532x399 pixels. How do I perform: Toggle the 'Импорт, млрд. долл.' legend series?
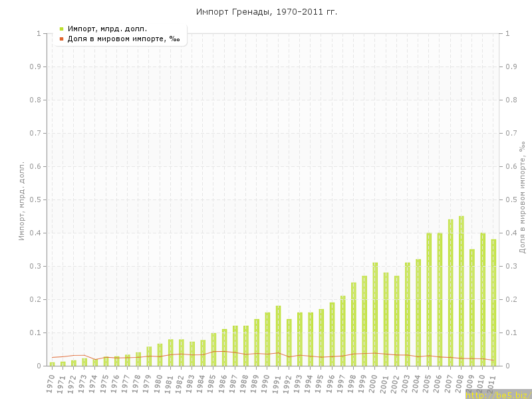point(107,29)
